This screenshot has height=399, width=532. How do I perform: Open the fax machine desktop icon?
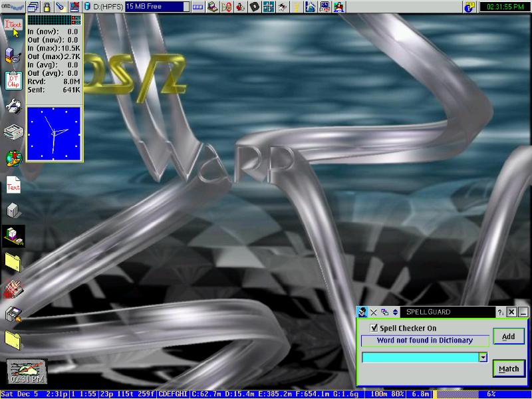coord(13,314)
